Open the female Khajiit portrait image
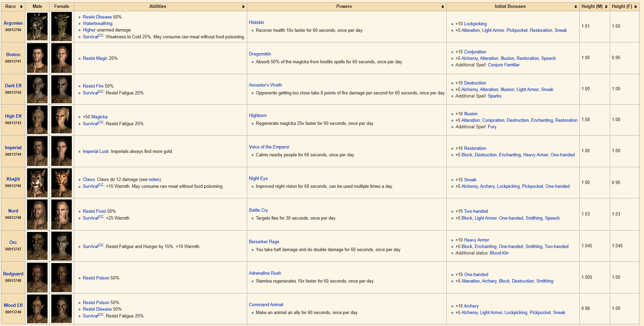The width and height of the screenshot is (644, 326). click(x=62, y=183)
